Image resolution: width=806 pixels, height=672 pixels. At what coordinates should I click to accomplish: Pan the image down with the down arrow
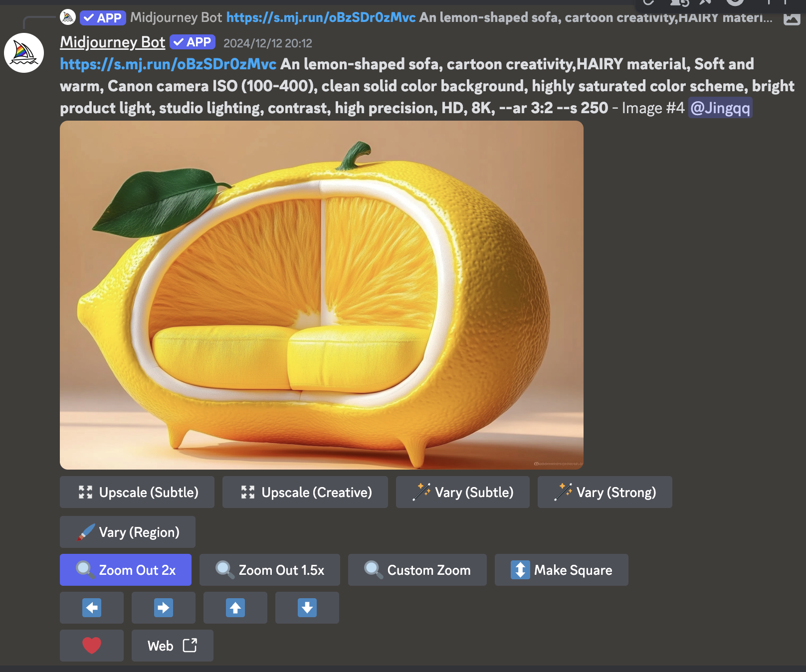(x=307, y=608)
